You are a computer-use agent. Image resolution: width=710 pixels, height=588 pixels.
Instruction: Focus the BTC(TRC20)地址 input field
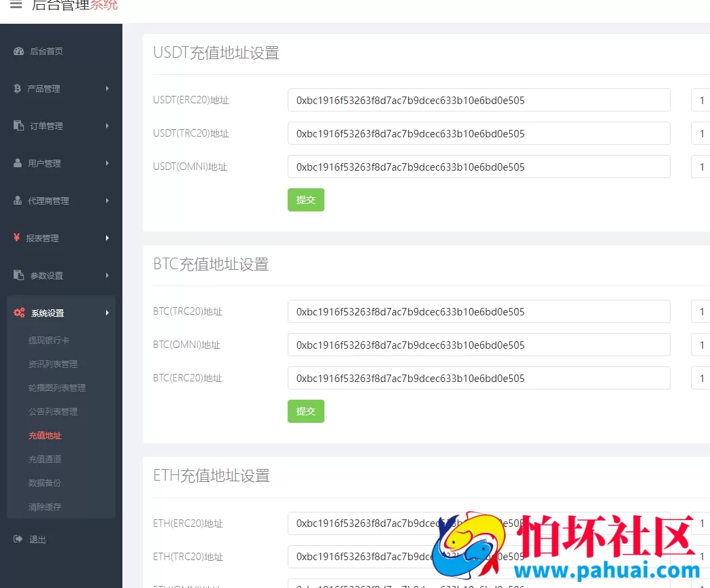[479, 311]
